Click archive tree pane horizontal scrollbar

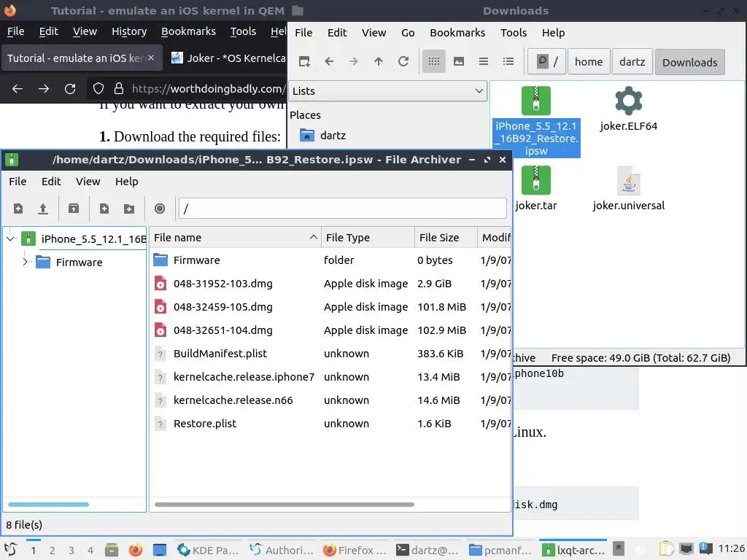tap(49, 505)
